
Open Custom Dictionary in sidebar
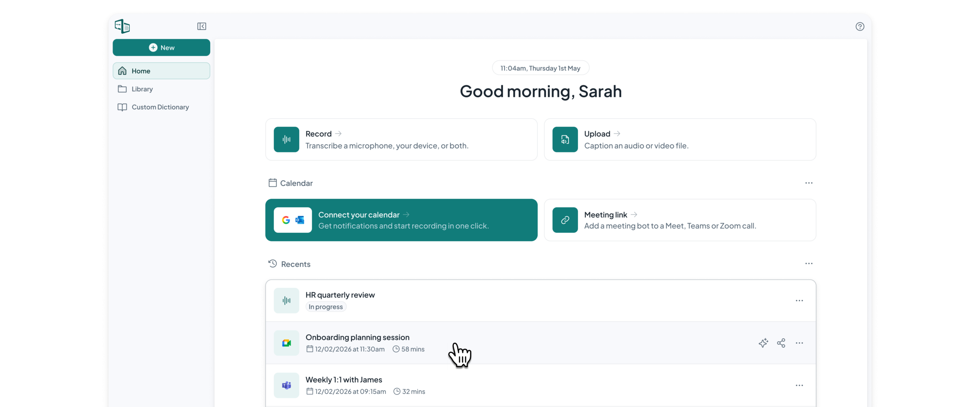pos(160,107)
